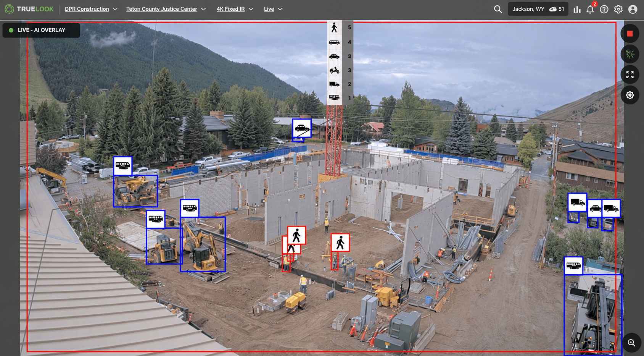Click the LIVE - AI OVERLAY status badge
644x356 pixels.
pos(41,30)
